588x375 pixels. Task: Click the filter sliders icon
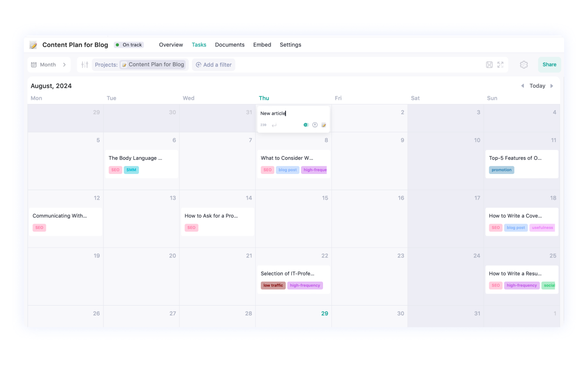pyautogui.click(x=84, y=65)
